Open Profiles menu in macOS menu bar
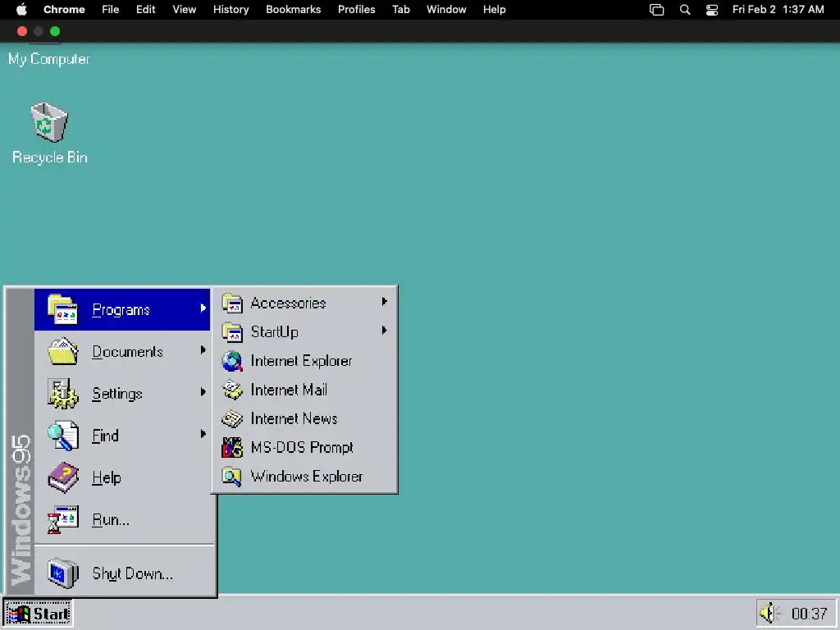This screenshot has width=840, height=630. (x=356, y=10)
